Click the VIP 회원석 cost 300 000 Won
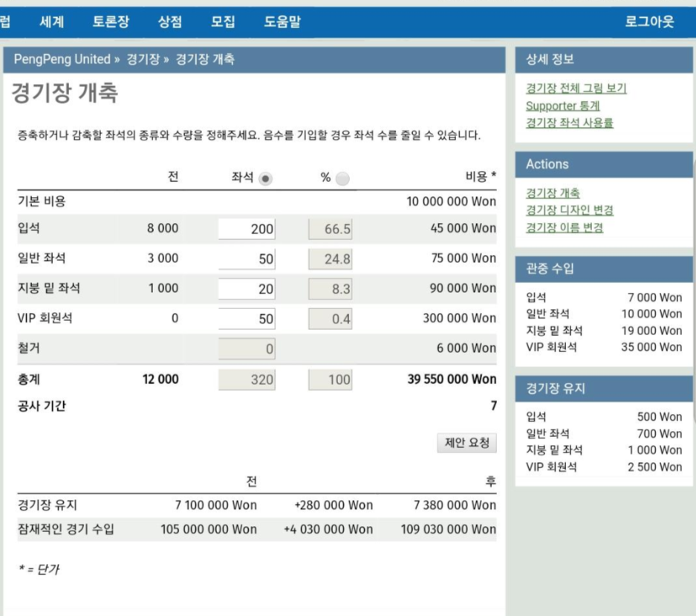 [x=459, y=318]
